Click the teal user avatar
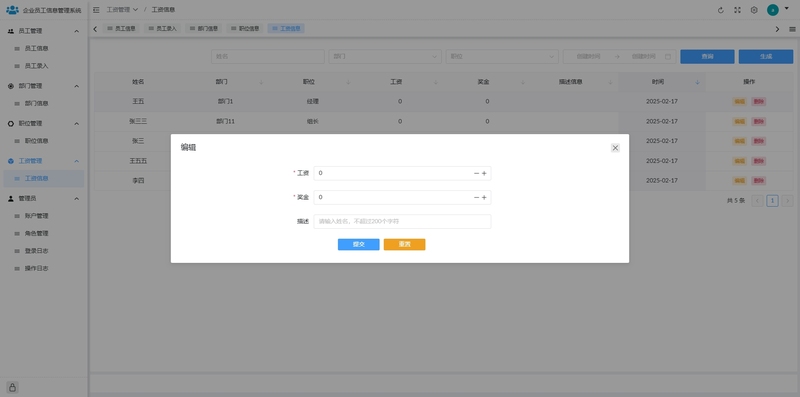The image size is (800, 397). coord(773,10)
